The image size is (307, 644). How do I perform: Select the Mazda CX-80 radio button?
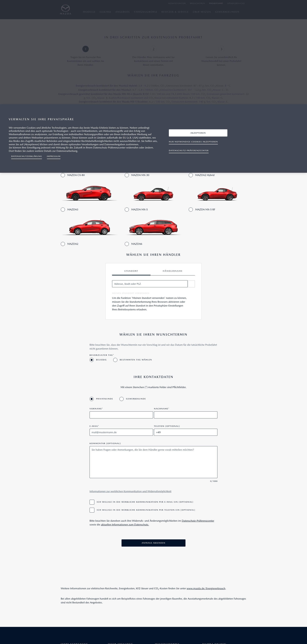click(63, 175)
